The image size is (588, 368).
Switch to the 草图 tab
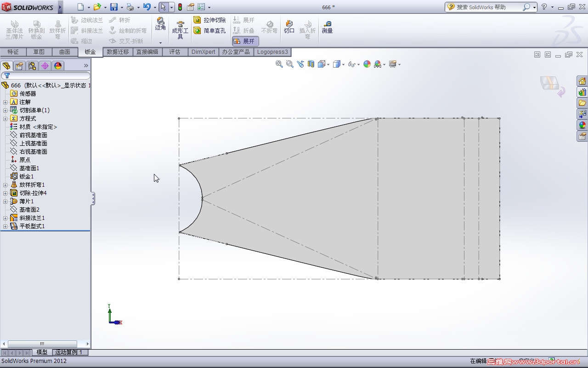click(39, 52)
